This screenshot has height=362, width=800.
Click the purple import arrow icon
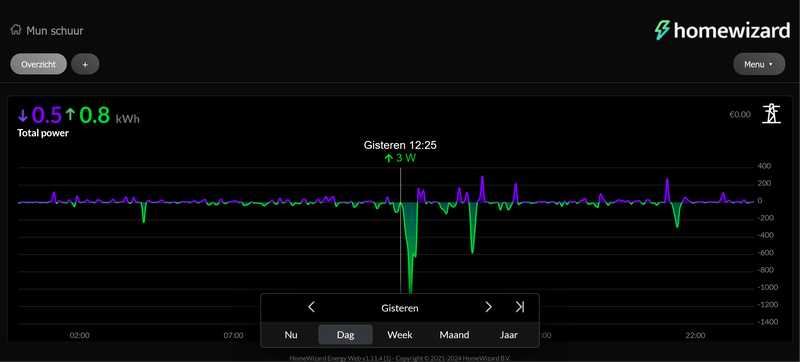[x=22, y=116]
